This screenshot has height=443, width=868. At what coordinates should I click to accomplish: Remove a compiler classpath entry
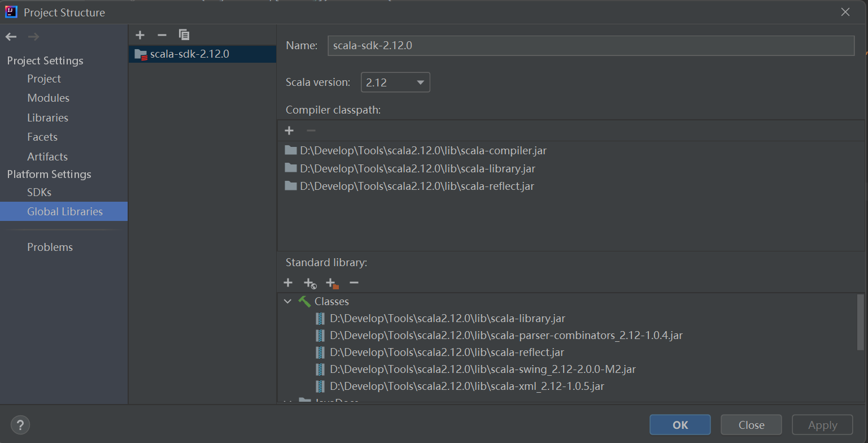click(311, 131)
